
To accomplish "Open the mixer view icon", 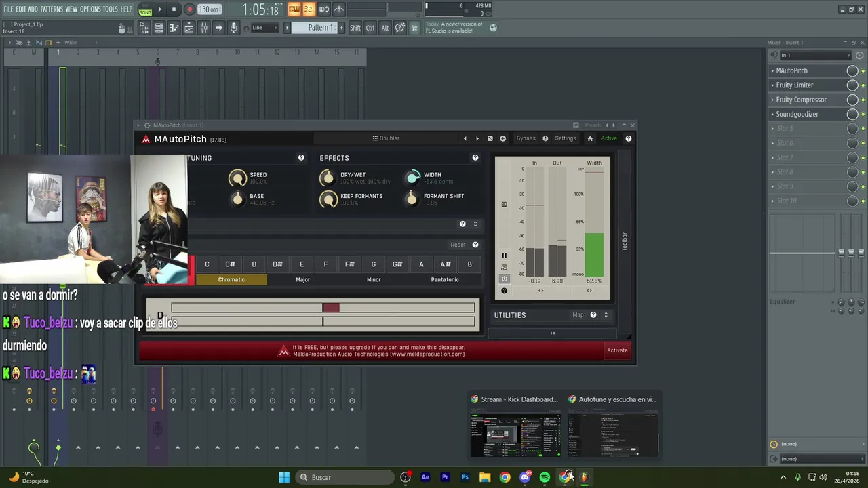I will tap(203, 28).
